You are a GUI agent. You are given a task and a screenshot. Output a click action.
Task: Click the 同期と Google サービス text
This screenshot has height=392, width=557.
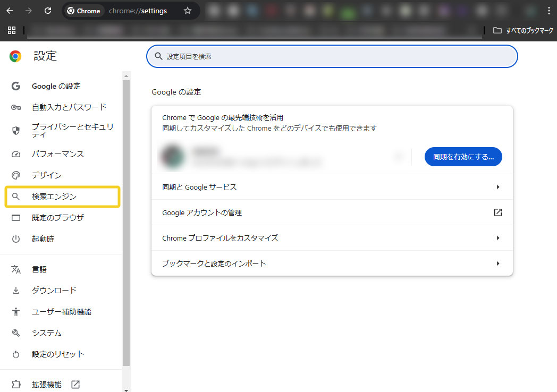pos(199,187)
